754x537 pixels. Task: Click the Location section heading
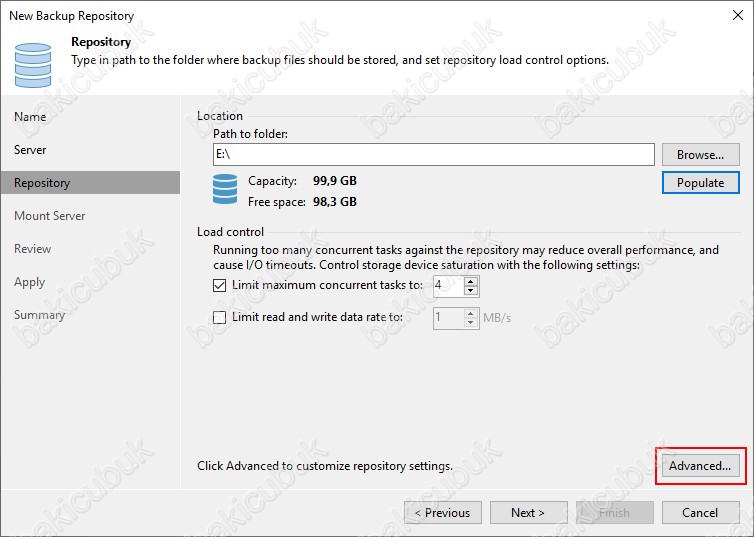click(220, 116)
